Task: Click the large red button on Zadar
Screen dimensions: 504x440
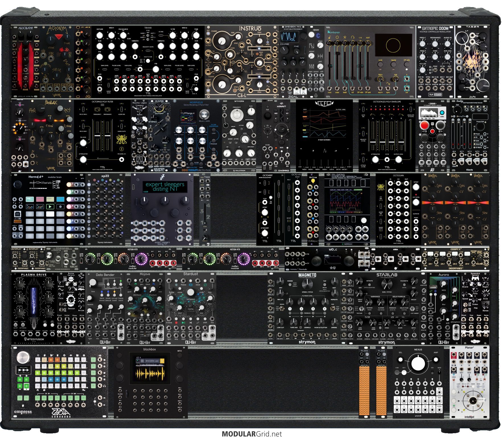Action: (424, 125)
